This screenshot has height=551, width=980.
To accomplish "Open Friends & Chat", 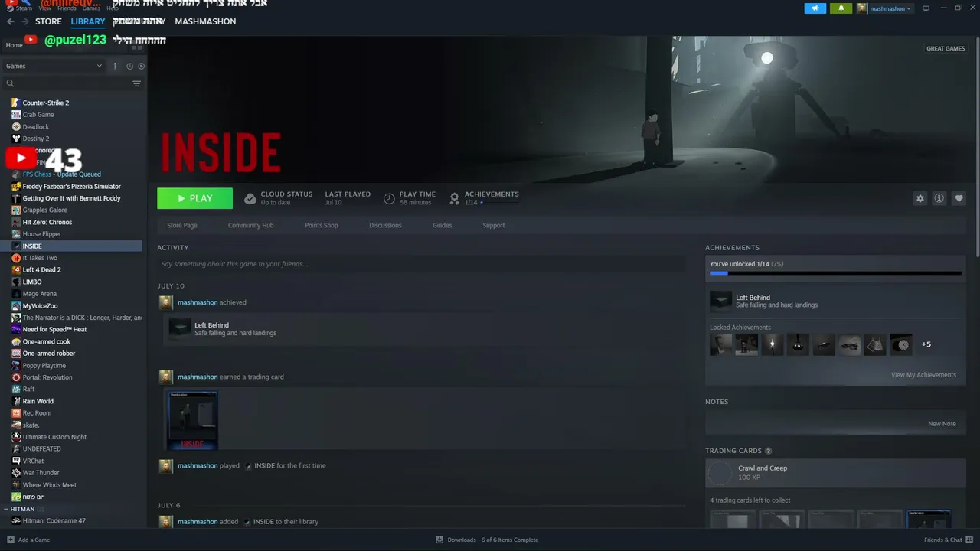I will tap(948, 540).
